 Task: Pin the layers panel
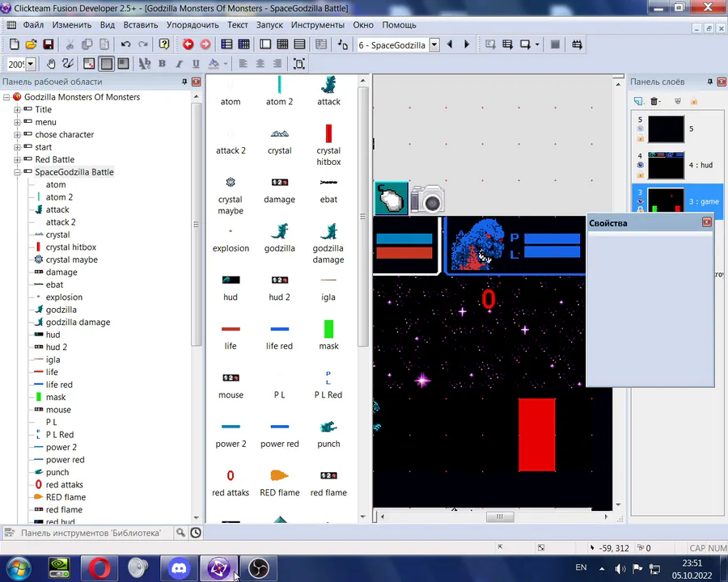pyautogui.click(x=710, y=82)
